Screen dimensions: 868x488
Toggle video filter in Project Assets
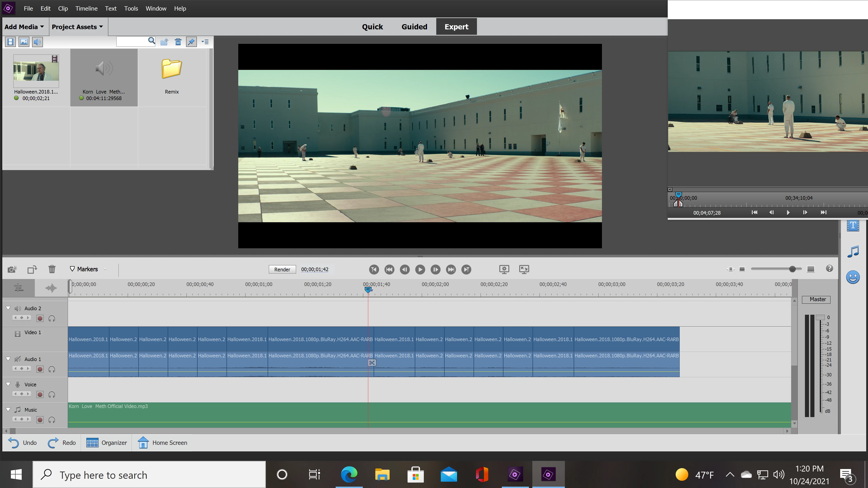(10, 42)
